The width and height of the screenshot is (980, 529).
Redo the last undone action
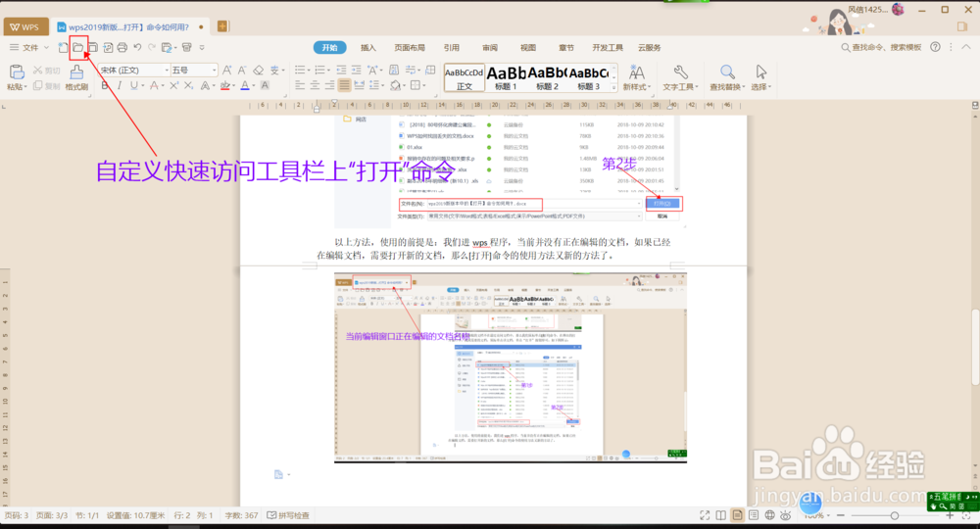click(152, 47)
